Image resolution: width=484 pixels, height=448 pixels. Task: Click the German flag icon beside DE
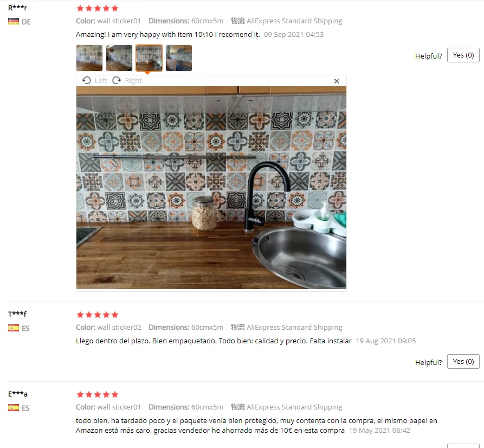click(14, 22)
